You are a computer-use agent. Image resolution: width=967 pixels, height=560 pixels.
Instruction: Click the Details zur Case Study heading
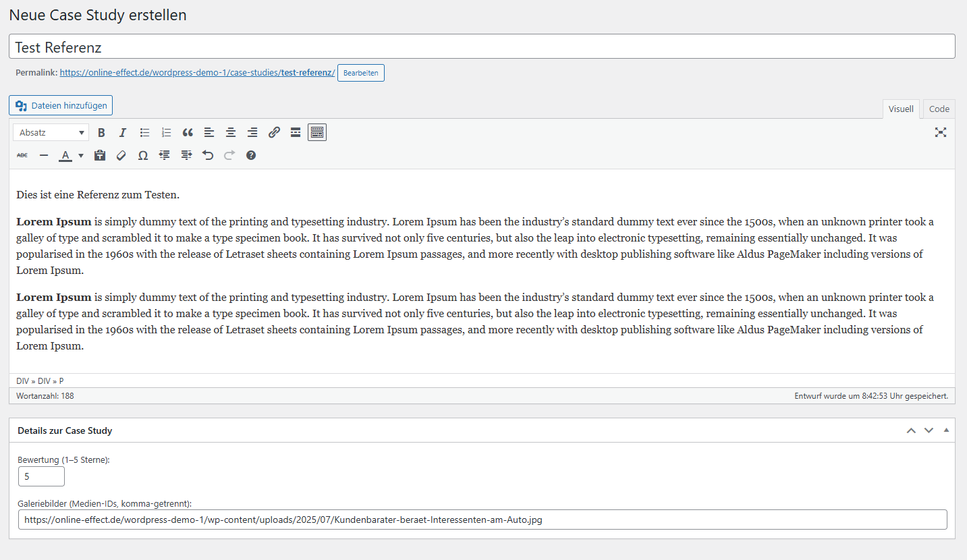pyautogui.click(x=65, y=430)
